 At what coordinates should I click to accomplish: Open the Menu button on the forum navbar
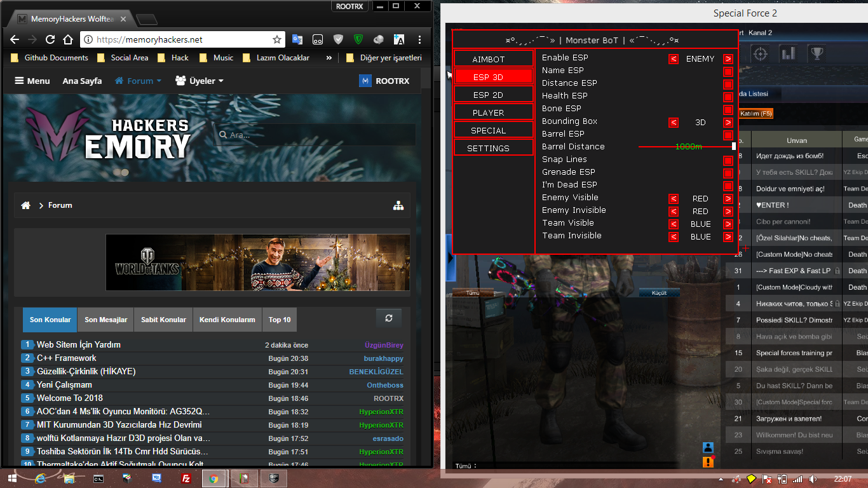pos(32,81)
